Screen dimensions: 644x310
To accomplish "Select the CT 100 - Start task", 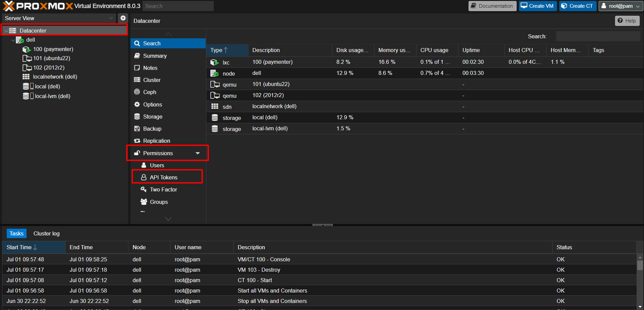I will coord(319,280).
